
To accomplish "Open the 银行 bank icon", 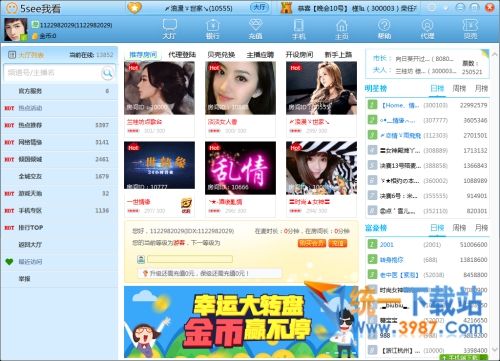I will pyautogui.click(x=212, y=29).
